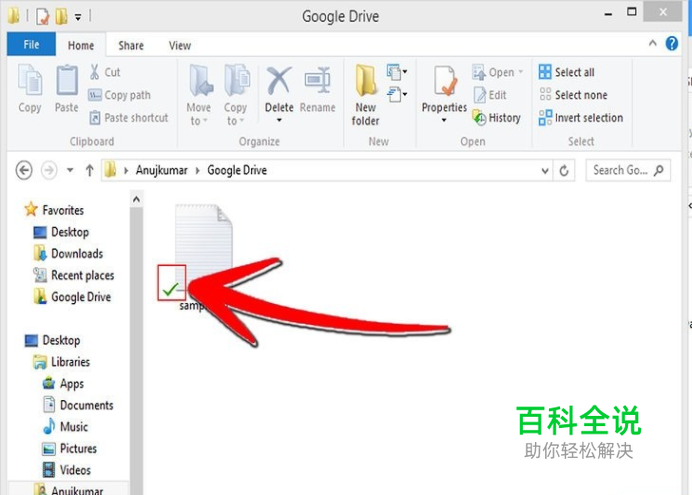Expand the Properties dropdown arrow
This screenshot has height=495, width=692.
click(x=444, y=120)
